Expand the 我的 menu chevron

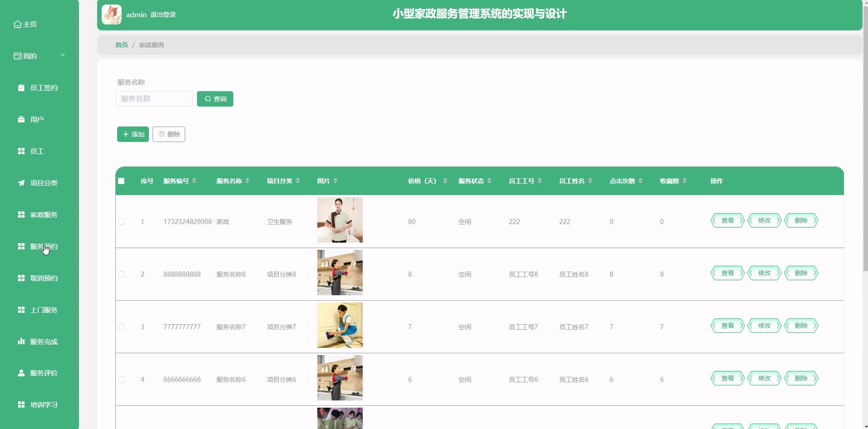tap(63, 55)
